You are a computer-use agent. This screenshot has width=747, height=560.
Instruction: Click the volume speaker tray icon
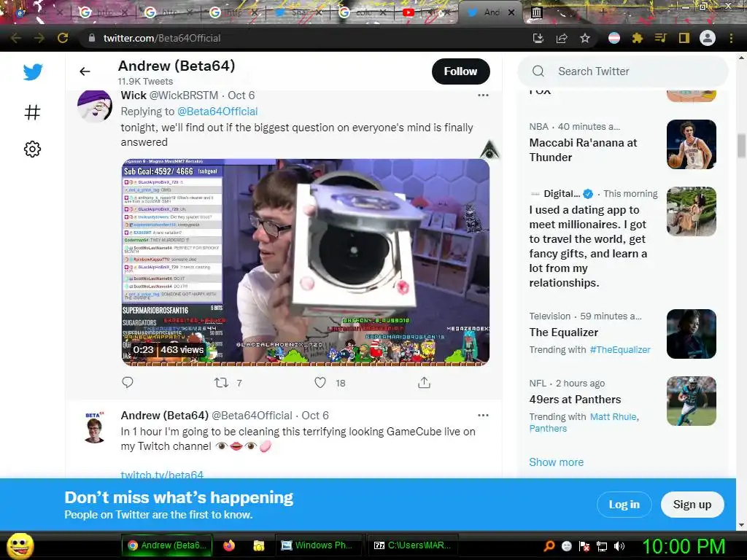point(619,545)
